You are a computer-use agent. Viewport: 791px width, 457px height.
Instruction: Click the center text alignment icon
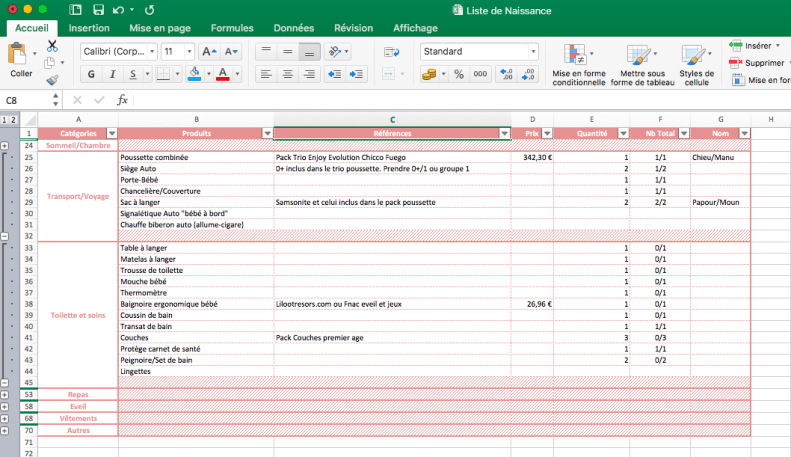[287, 74]
